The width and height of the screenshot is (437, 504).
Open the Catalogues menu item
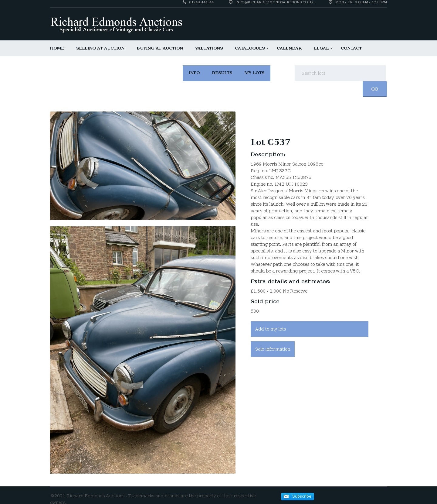pyautogui.click(x=250, y=48)
